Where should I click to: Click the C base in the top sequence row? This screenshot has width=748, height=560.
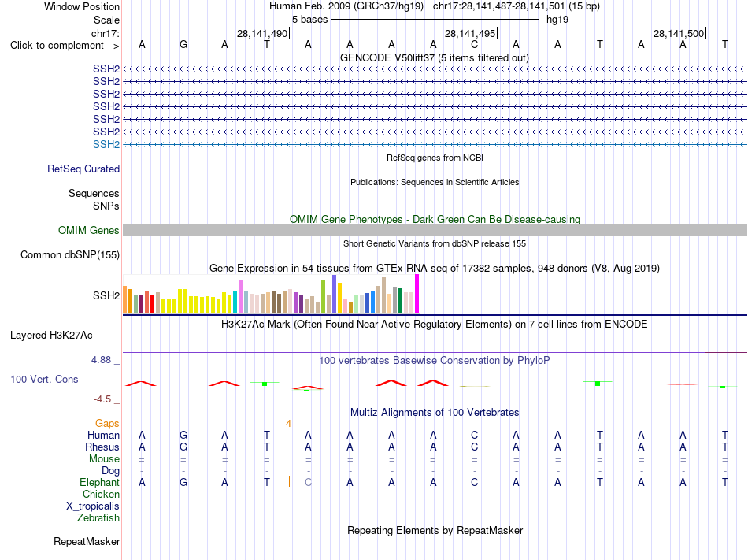pos(474,45)
